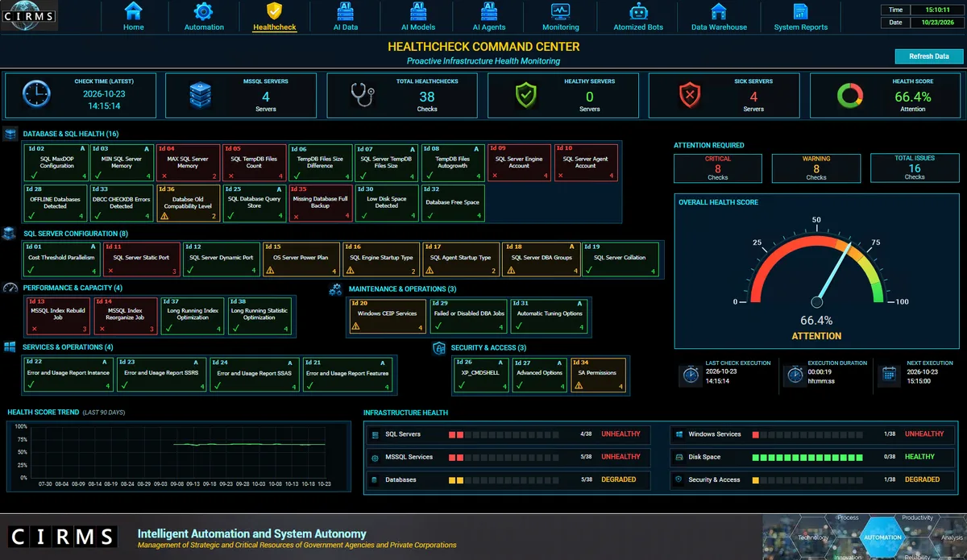
Task: Open the Id 34 SA Permissions tile
Action: (x=597, y=375)
